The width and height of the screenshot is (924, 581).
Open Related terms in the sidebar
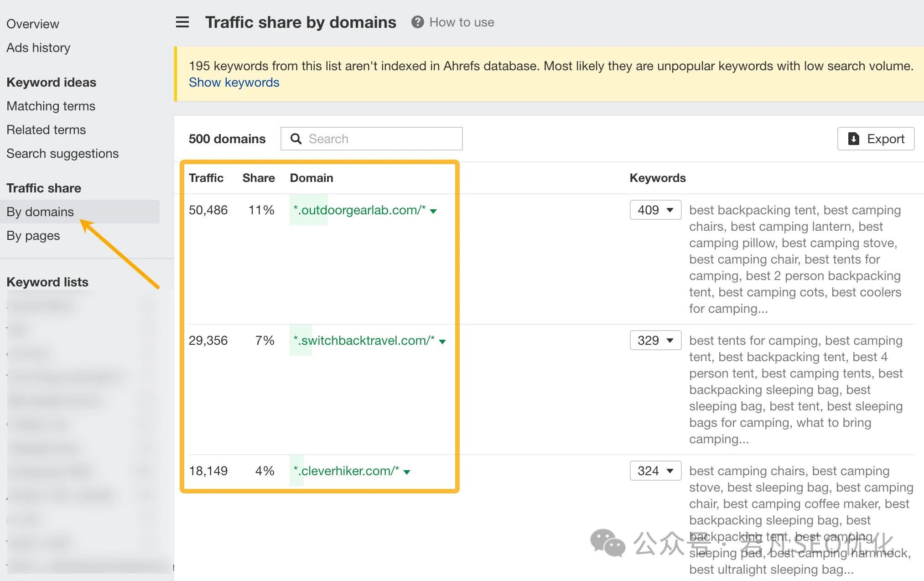(46, 130)
